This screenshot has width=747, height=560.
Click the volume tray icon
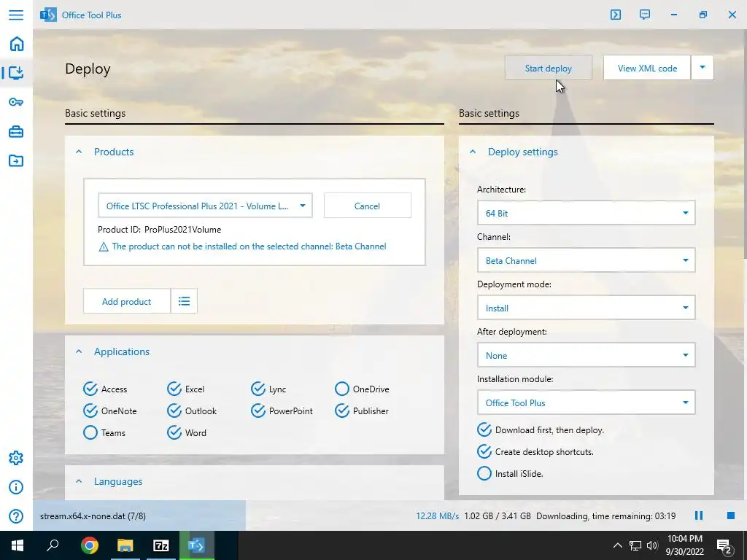[x=652, y=545]
